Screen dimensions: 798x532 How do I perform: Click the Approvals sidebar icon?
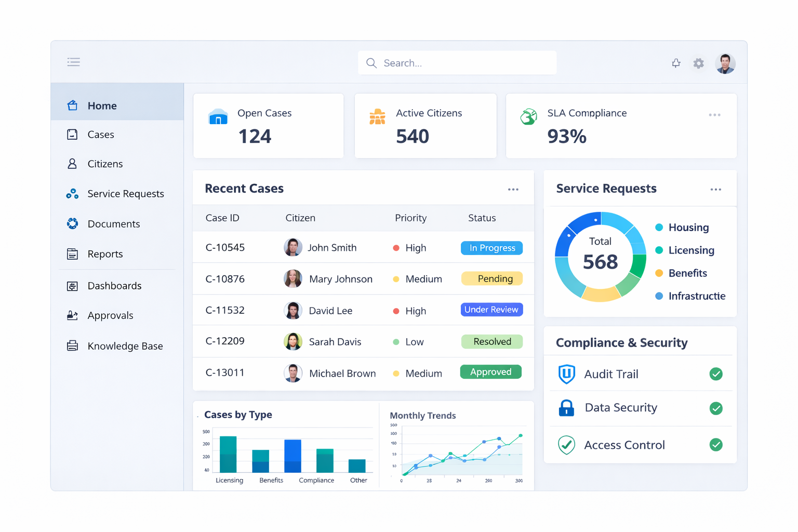coord(73,315)
